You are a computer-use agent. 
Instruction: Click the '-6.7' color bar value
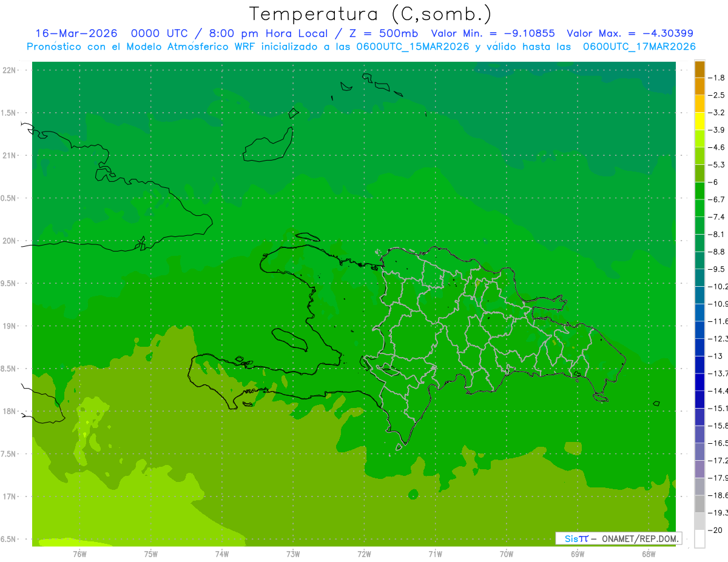pyautogui.click(x=717, y=199)
